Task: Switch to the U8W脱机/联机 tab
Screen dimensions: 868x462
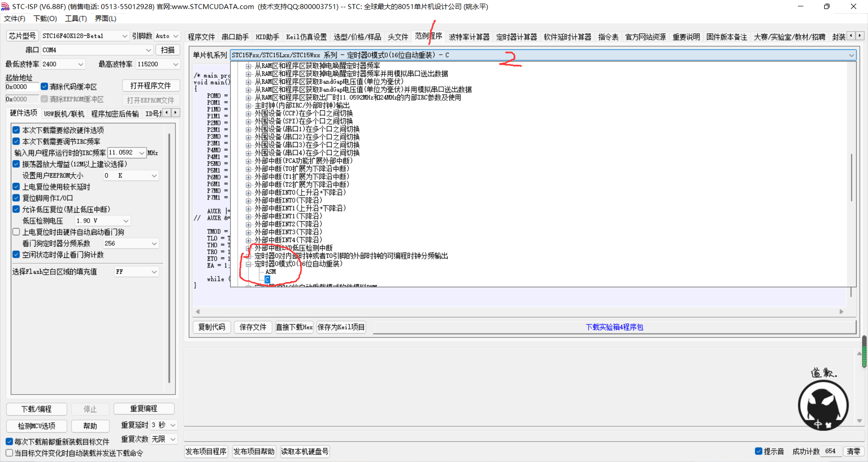Action: point(64,114)
